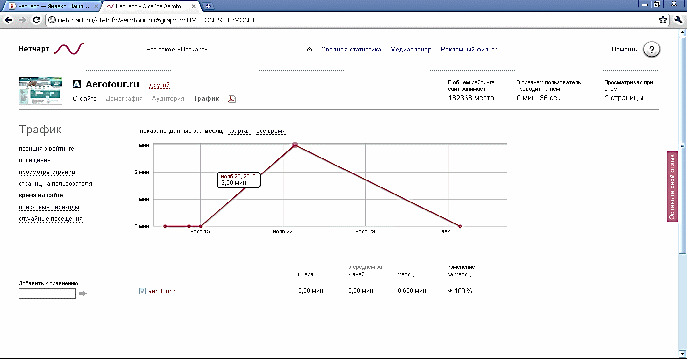Click the PDF export icon beside Трафик
Viewport: 688px width, 360px height.
click(232, 99)
